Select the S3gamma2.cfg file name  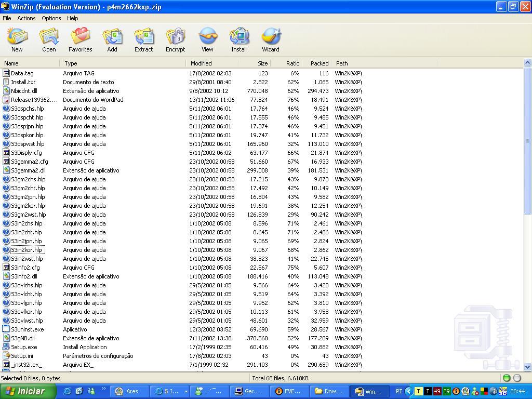click(30, 162)
